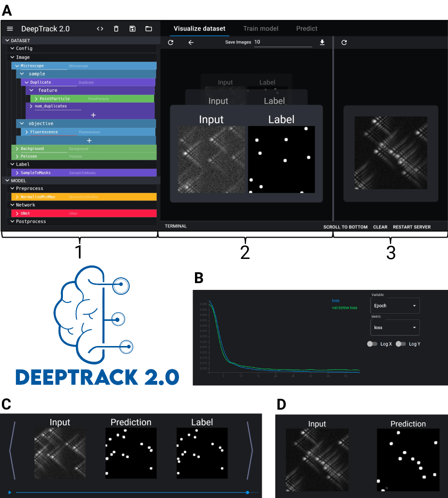Add feature with plus under Fluorescence
Image resolution: width=448 pixels, height=498 pixels.
[x=89, y=140]
